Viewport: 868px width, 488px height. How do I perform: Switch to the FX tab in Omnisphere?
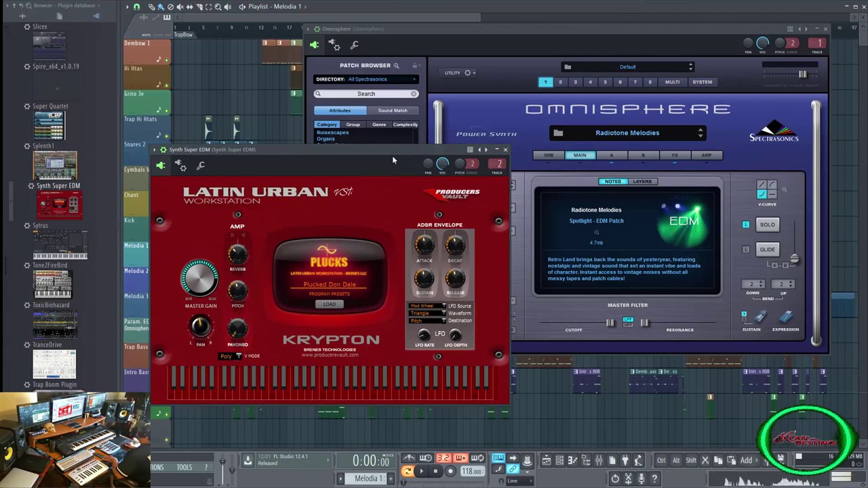(675, 155)
